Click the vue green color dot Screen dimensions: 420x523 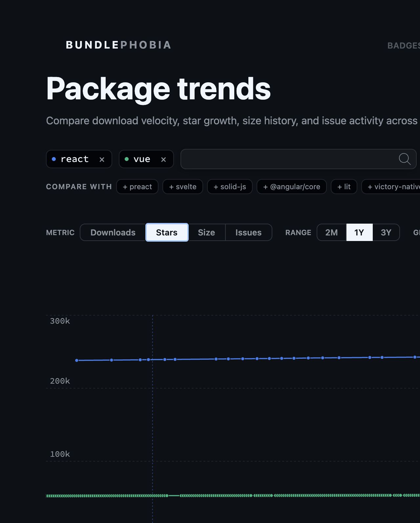tap(127, 159)
